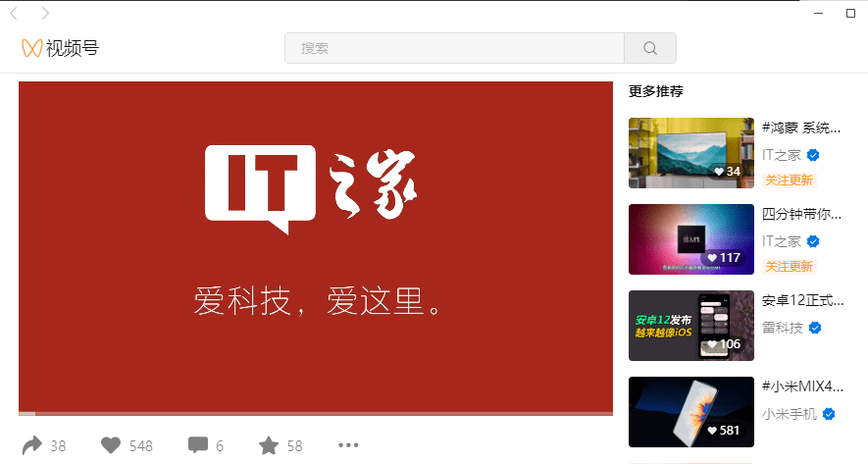
Task: Open the 鸿蒙 系统 video thumbnail
Action: pos(691,153)
